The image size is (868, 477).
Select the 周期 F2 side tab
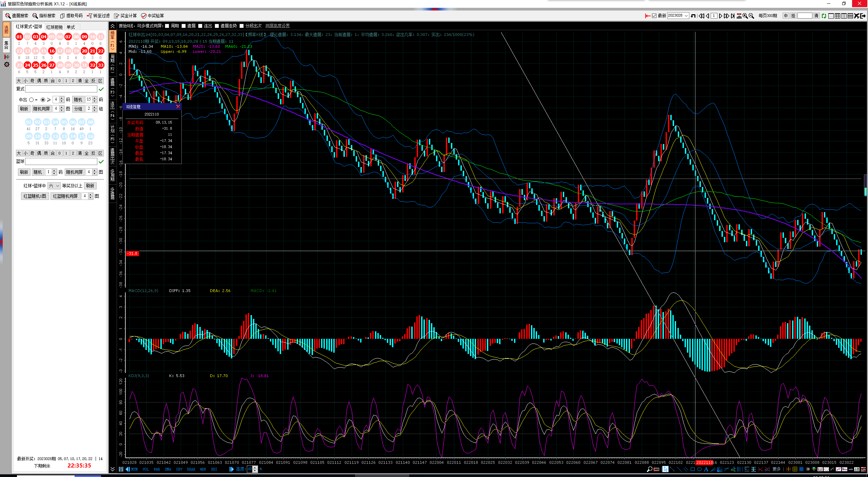pos(113,64)
